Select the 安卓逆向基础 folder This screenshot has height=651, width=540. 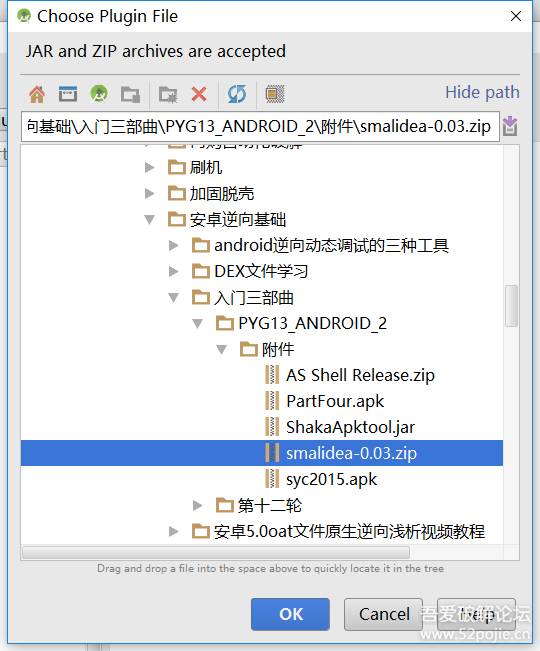coord(227,219)
